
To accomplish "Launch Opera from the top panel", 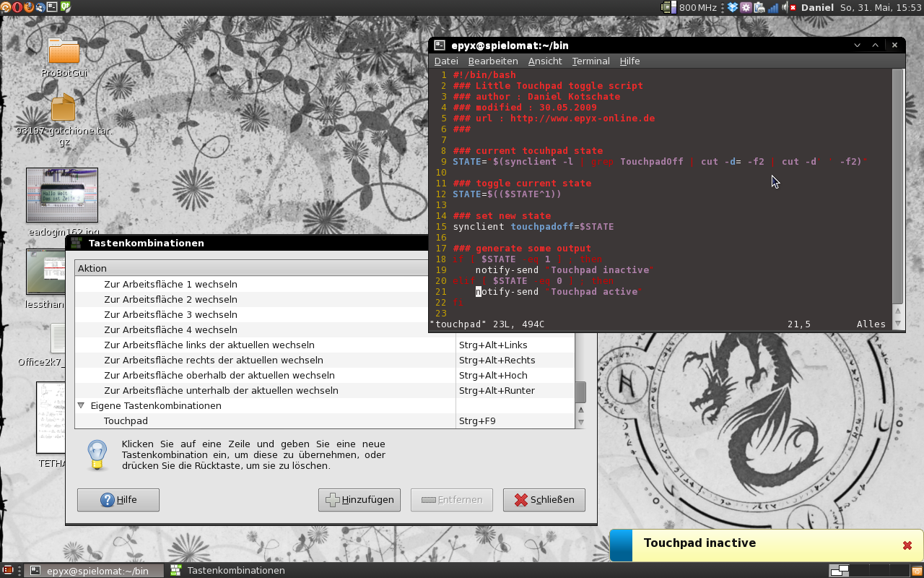I will coord(16,7).
